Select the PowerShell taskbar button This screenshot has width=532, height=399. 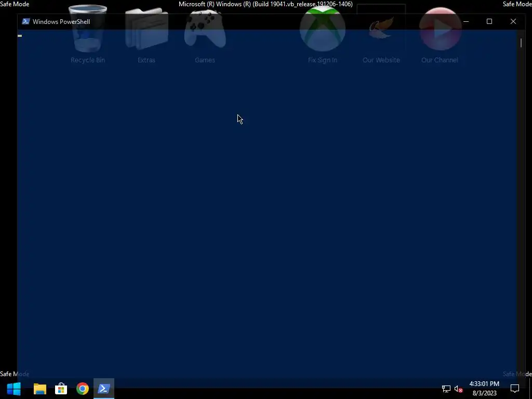(x=104, y=389)
